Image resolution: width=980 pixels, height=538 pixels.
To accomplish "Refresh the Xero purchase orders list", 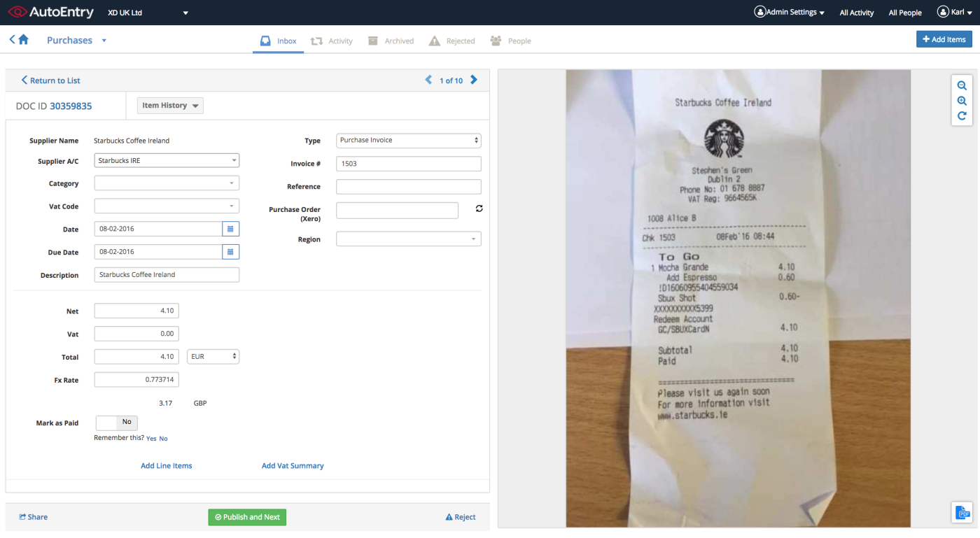I will [x=479, y=208].
